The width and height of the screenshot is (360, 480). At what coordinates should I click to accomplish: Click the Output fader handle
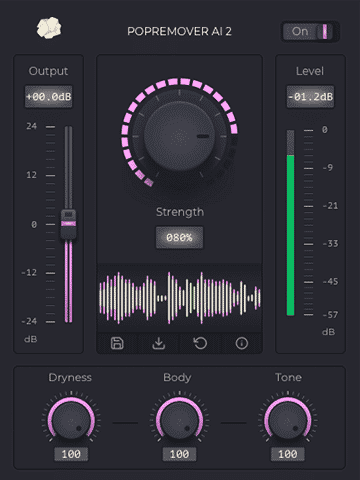(68, 224)
